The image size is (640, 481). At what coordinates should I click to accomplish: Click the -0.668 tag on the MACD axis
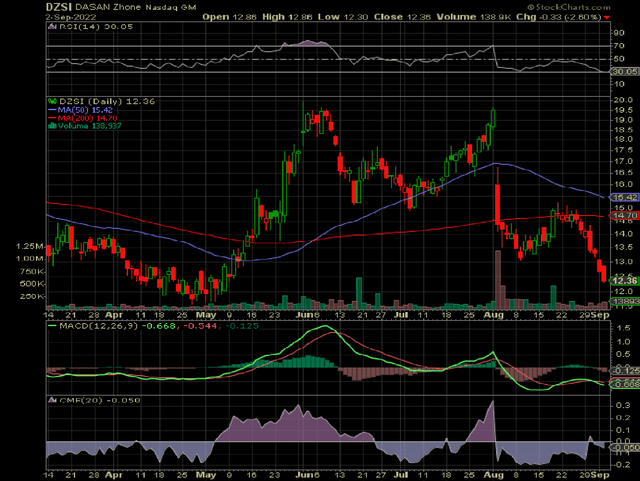[x=624, y=384]
